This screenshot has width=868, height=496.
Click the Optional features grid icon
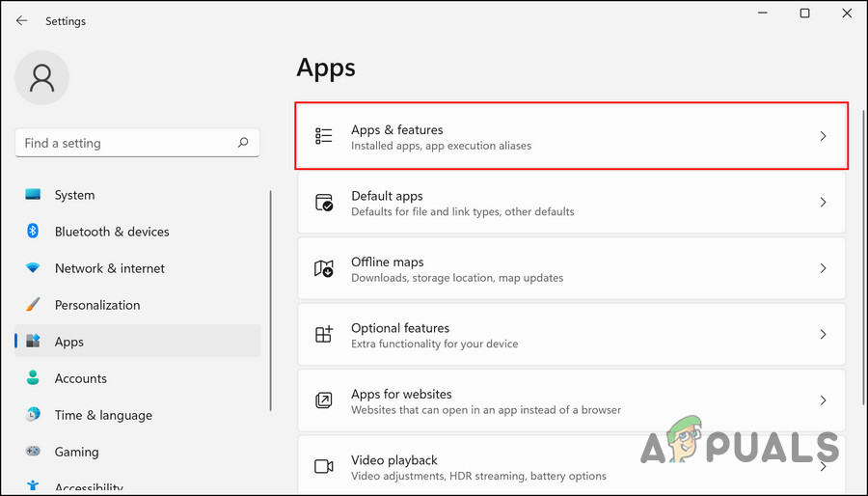[324, 334]
